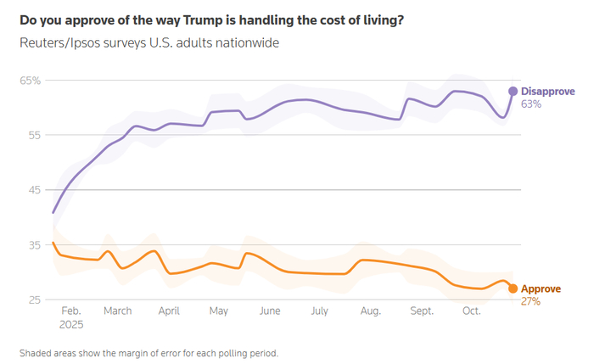Screen dimensions: 594x364
Task: Click the Oct. month label
Action: tap(472, 311)
